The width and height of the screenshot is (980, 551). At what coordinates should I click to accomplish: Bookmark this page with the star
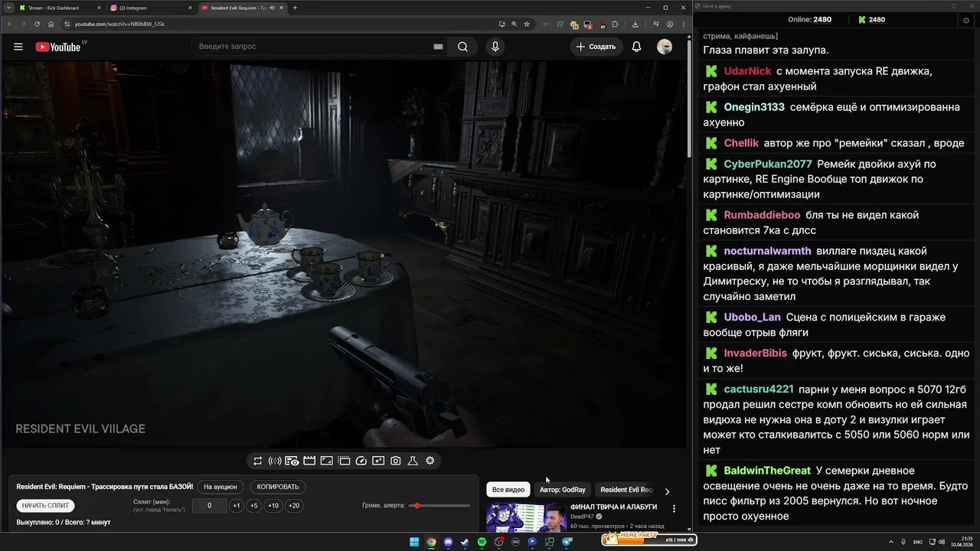coord(527,24)
